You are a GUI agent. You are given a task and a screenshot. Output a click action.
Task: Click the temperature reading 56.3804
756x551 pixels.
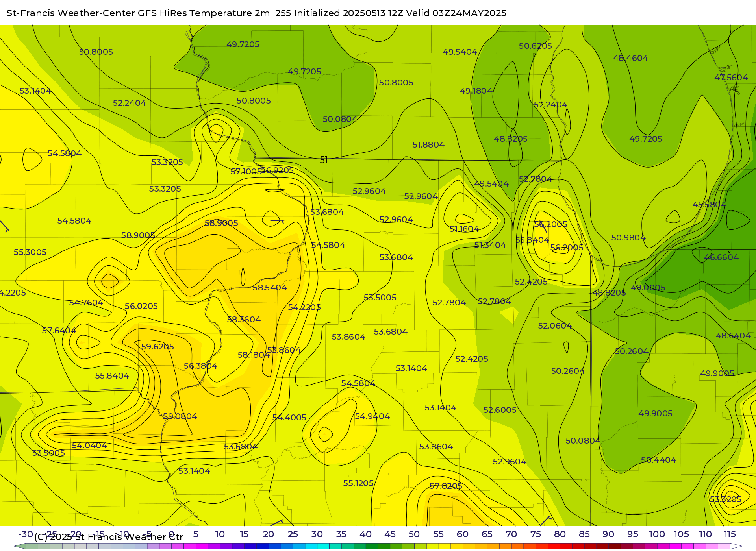click(x=200, y=366)
